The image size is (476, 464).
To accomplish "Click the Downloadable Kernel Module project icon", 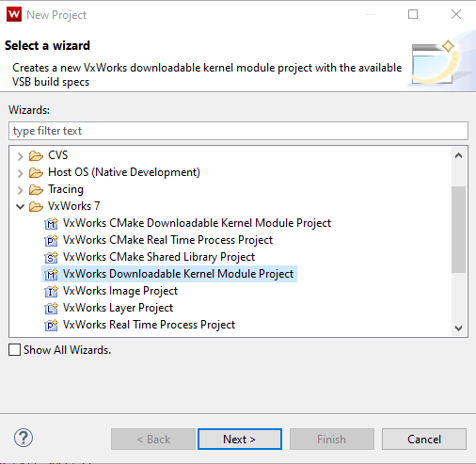I will (x=51, y=274).
